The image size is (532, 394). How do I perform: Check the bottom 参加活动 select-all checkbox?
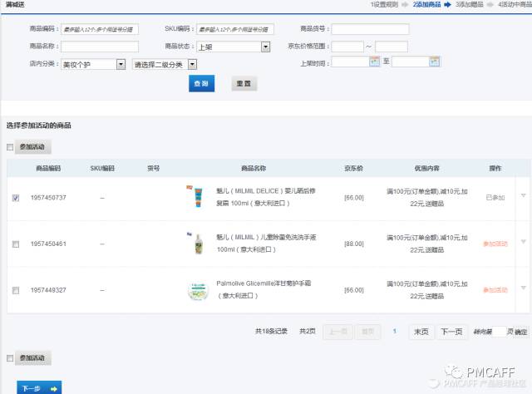coord(10,358)
